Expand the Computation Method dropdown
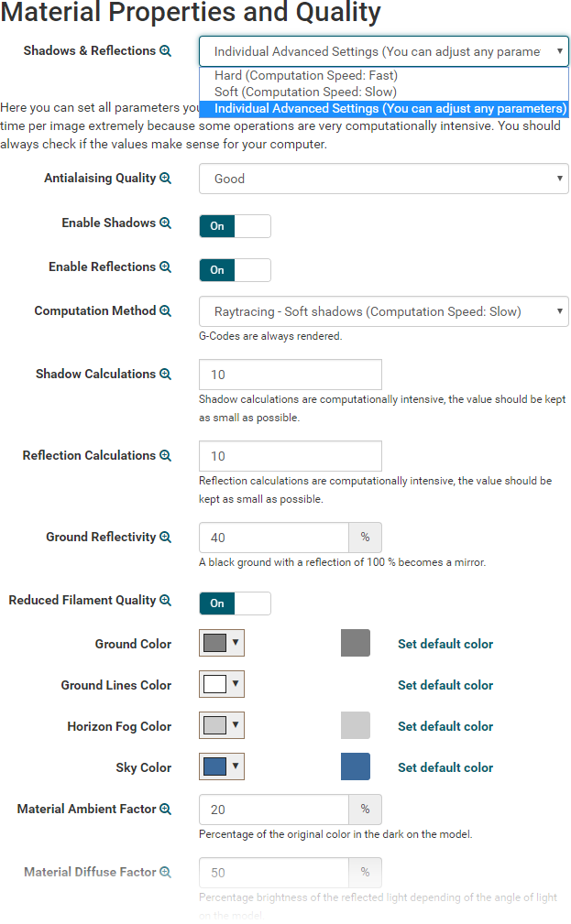The image size is (571, 924). 383,311
